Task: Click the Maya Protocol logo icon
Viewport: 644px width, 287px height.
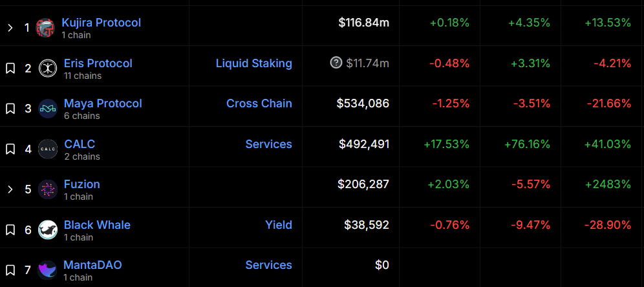Action: tap(48, 109)
